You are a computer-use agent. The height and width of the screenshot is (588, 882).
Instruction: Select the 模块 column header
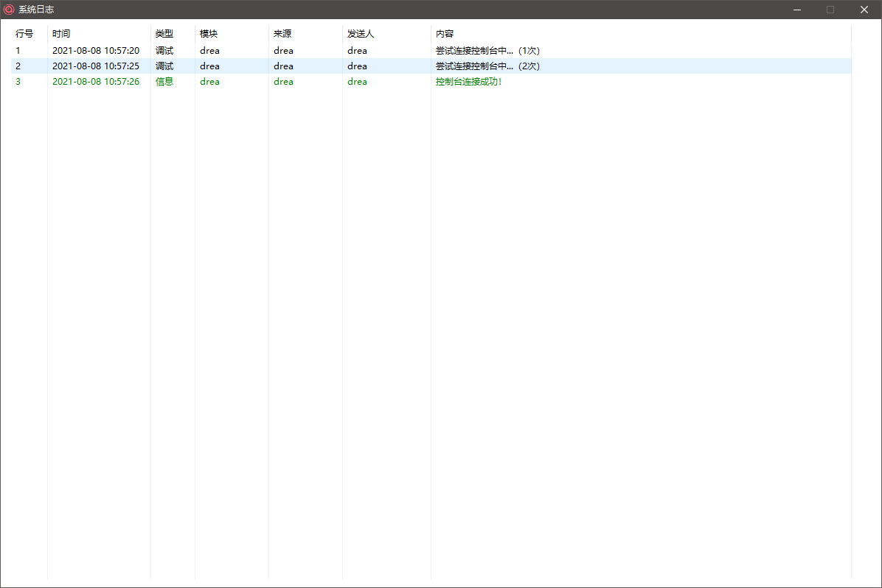pos(209,34)
